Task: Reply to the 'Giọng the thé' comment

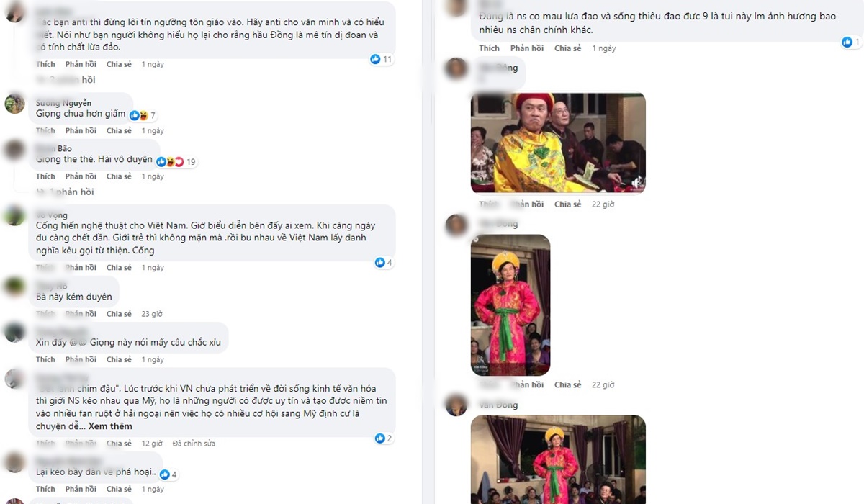Action: (x=81, y=176)
